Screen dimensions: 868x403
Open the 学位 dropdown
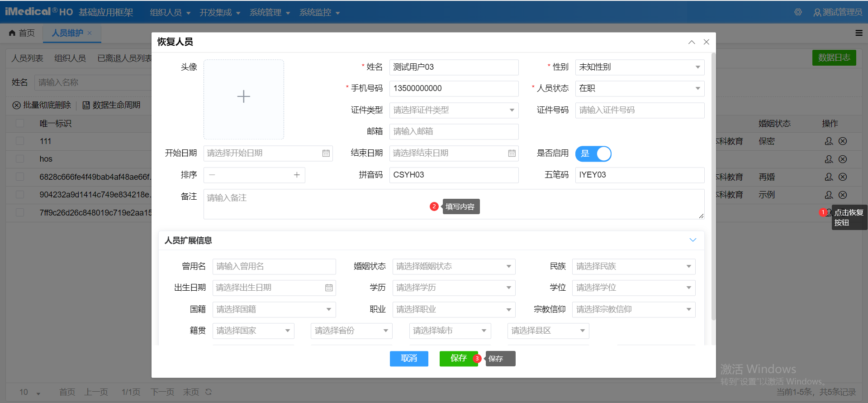(633, 288)
